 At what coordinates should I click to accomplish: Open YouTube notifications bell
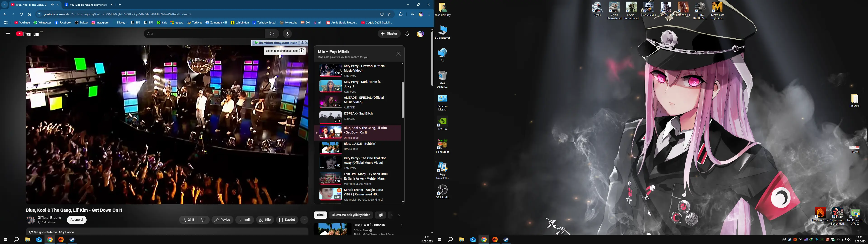407,34
